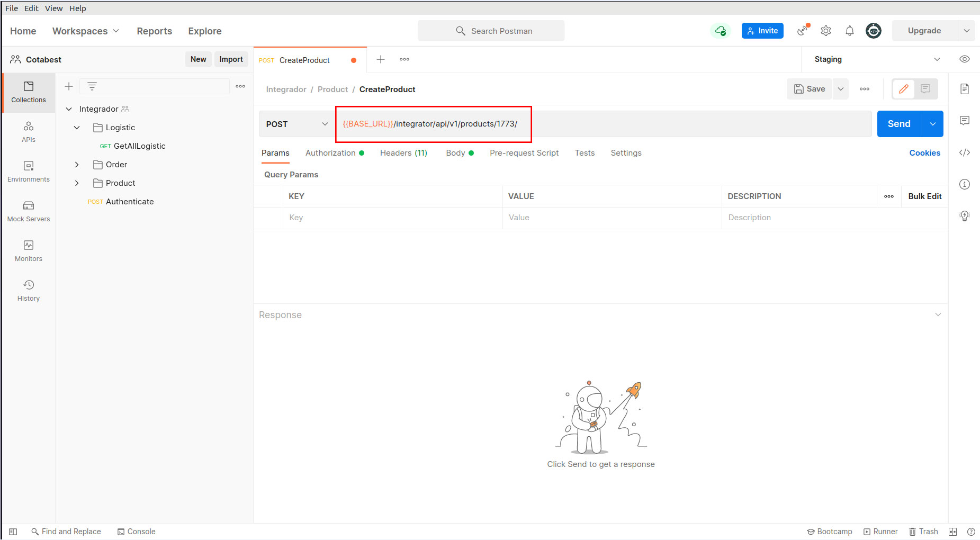Open the Save options dropdown arrow

coord(841,89)
